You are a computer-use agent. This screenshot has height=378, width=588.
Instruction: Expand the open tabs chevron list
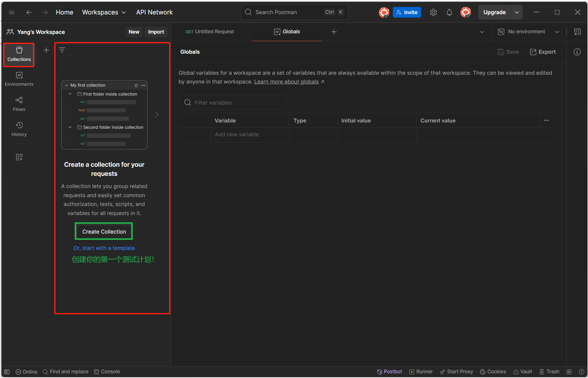(x=482, y=32)
